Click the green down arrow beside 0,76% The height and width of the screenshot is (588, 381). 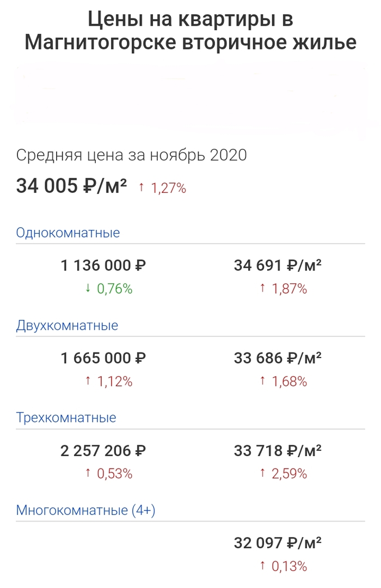pos(88,289)
